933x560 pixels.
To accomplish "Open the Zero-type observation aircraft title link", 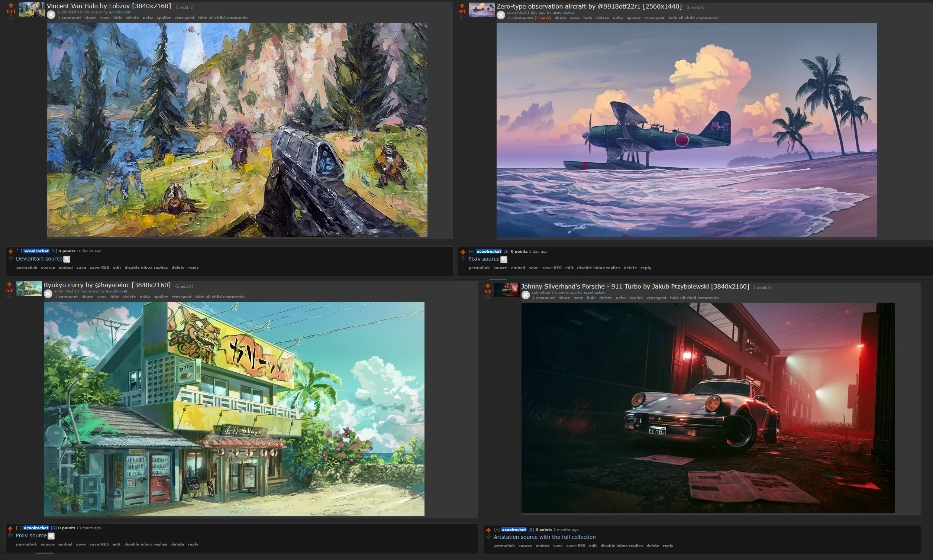I will click(589, 6).
